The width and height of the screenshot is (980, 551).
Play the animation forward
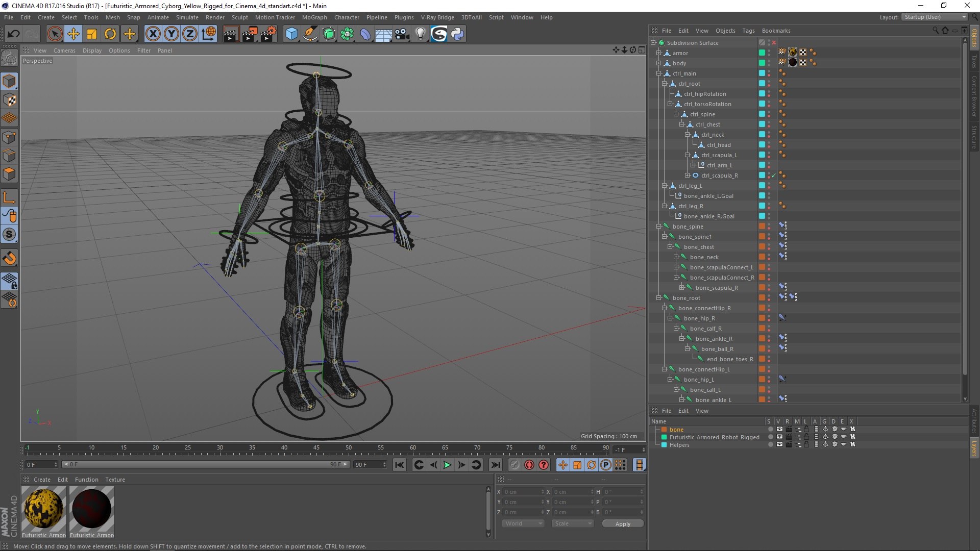tap(447, 465)
